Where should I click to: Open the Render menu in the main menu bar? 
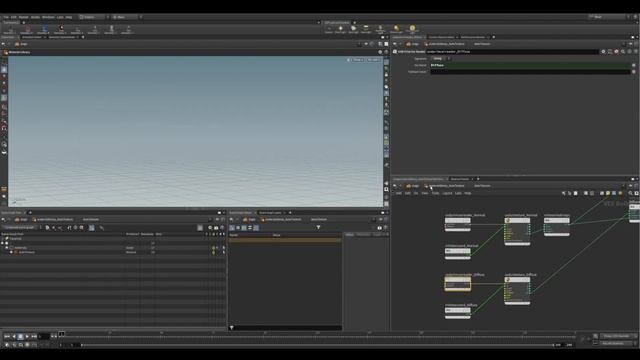24,17
